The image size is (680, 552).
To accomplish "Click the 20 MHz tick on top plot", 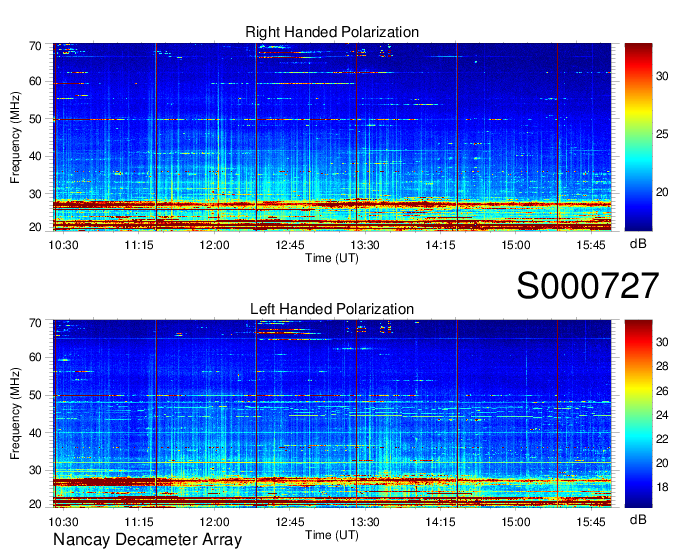I will click(x=35, y=227).
